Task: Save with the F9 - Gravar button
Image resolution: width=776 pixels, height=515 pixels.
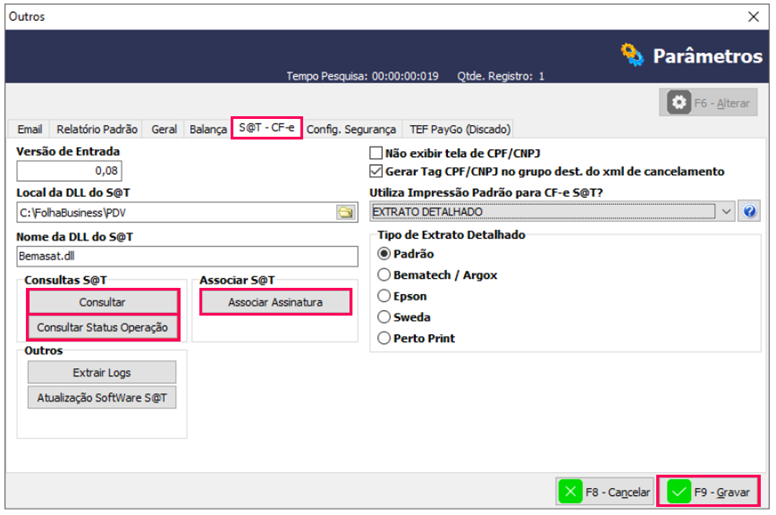Action: 708,492
